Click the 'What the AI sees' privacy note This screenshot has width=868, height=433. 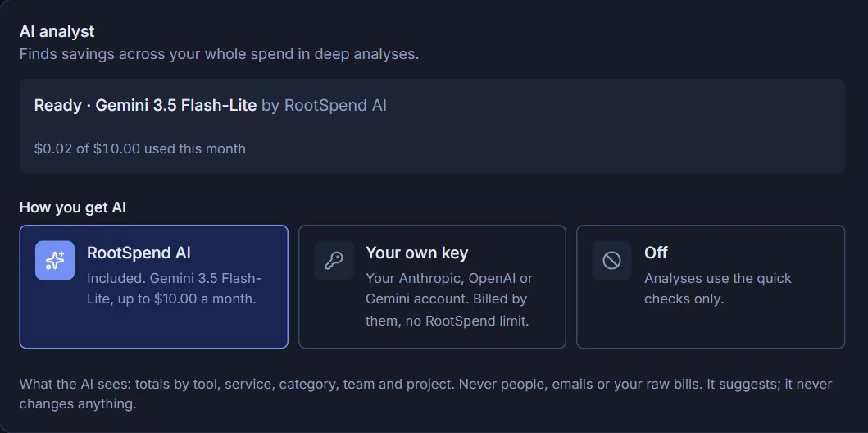425,394
